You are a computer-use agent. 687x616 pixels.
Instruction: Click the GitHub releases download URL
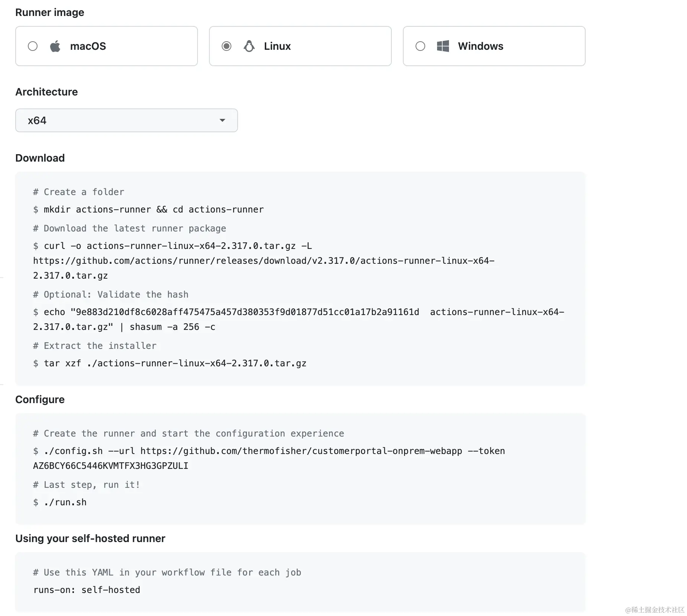pyautogui.click(x=263, y=261)
